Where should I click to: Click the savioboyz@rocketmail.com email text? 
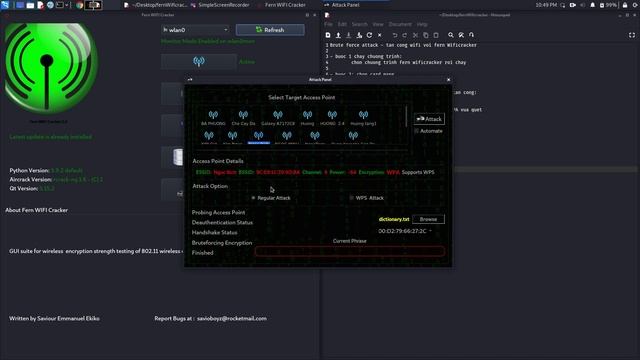(232, 318)
